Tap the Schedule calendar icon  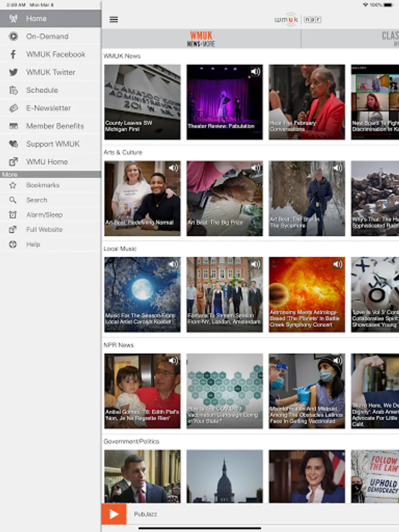(x=13, y=90)
